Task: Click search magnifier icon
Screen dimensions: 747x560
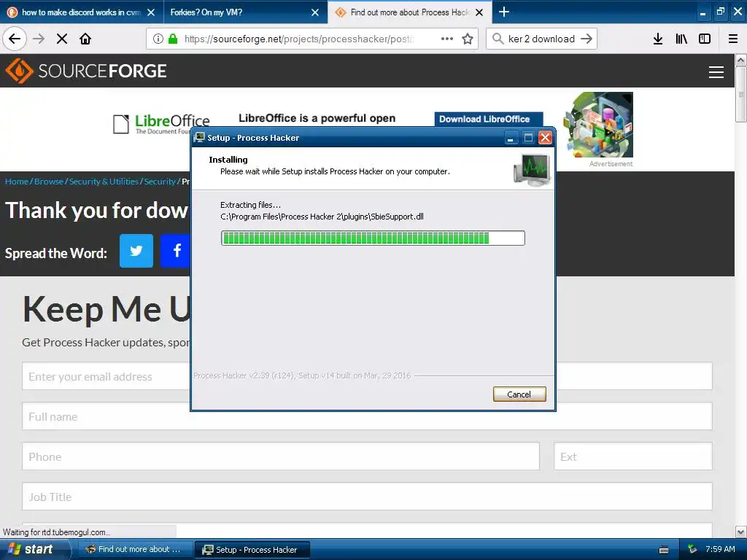Action: point(498,39)
